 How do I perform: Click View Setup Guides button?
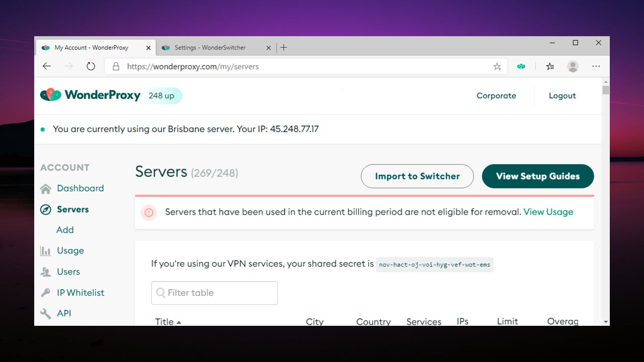click(x=538, y=176)
